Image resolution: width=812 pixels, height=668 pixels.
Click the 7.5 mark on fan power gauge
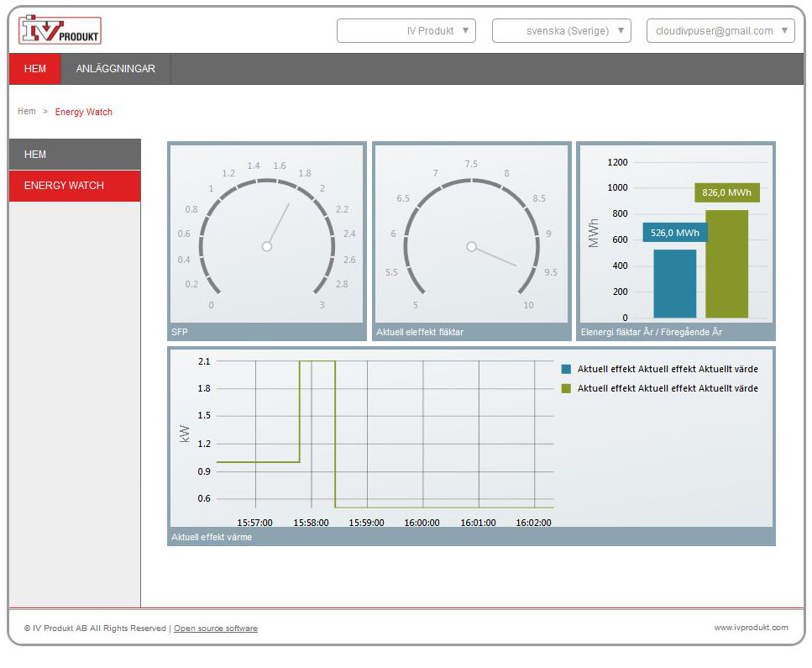471,165
